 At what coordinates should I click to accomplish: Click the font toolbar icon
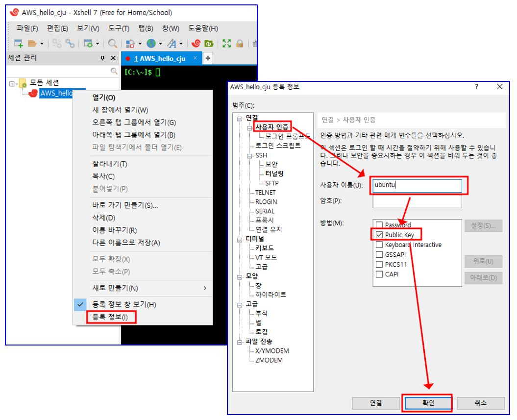click(x=172, y=43)
